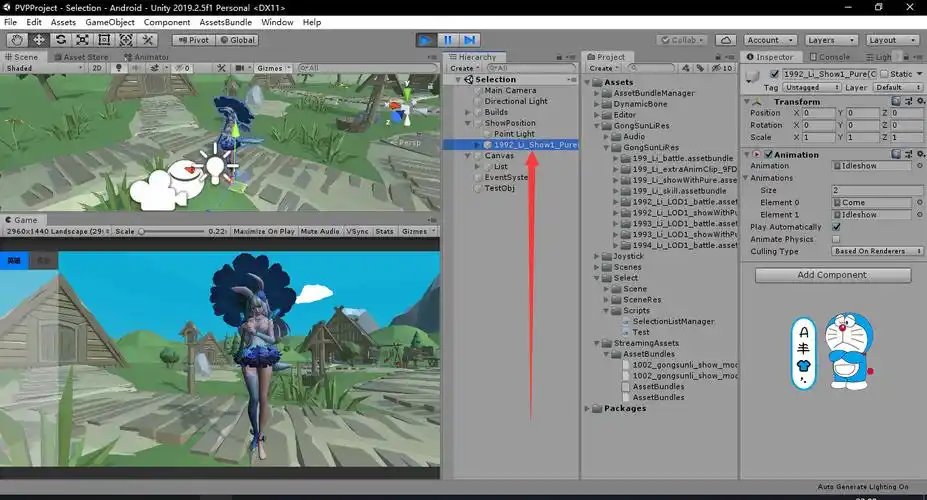The height and width of the screenshot is (500, 927).
Task: Enable Animate Physics checkbox
Action: click(836, 239)
